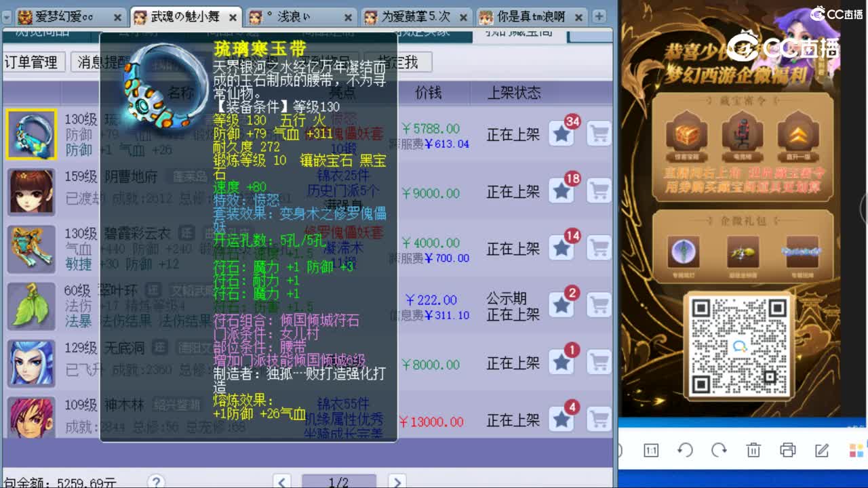Viewport: 868px width, 488px height.
Task: Sort by the 上架状态 column header
Action: click(x=513, y=93)
